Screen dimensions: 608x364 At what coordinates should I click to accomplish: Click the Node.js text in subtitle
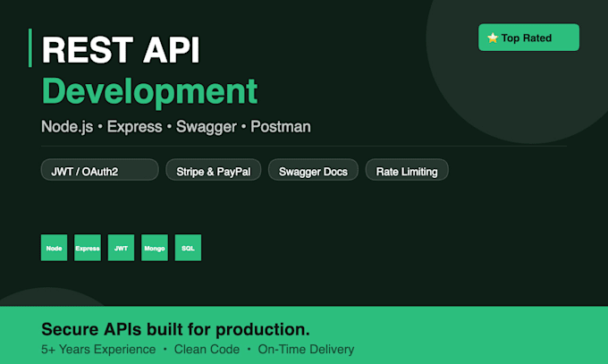click(x=67, y=127)
